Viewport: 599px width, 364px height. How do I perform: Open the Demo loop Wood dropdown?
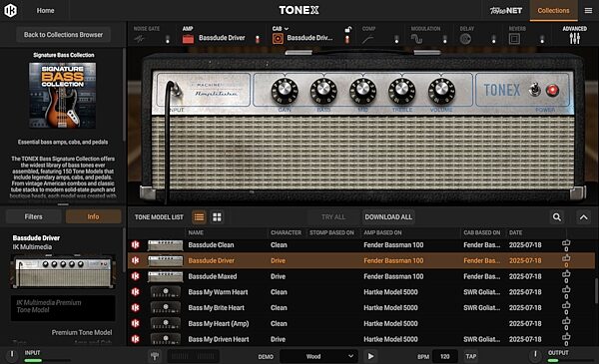[x=318, y=356]
